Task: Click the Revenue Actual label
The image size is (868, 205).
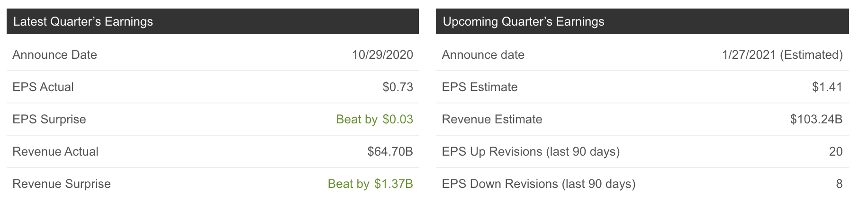Action: tap(55, 152)
